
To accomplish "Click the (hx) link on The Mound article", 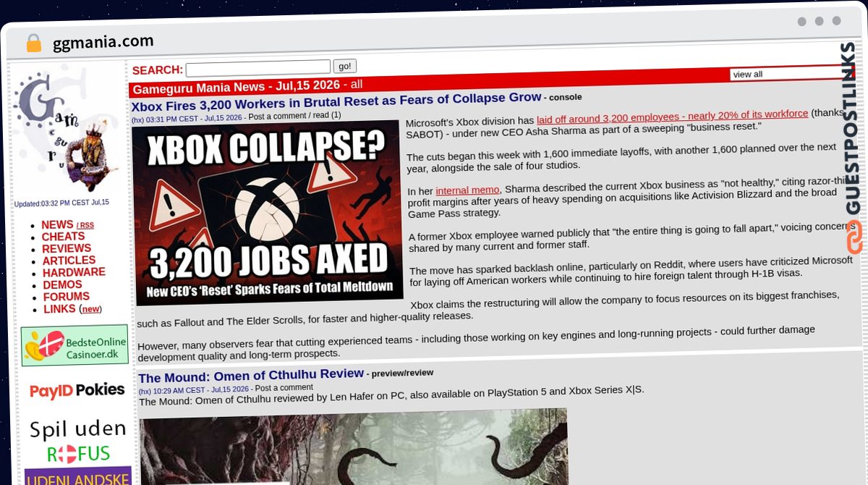I will 144,392.
